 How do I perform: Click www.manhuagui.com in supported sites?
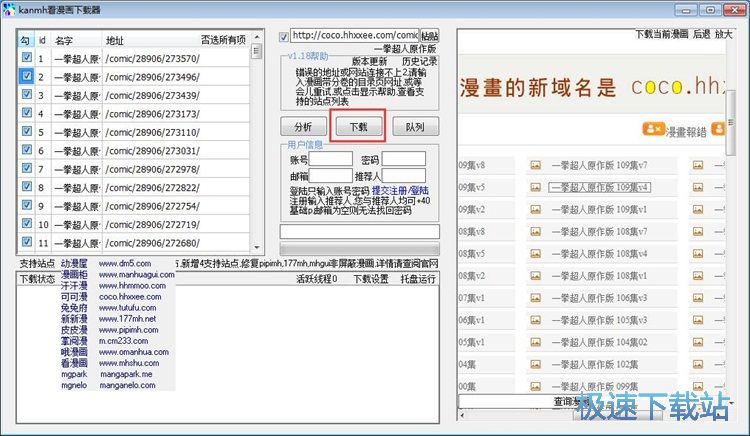(136, 274)
